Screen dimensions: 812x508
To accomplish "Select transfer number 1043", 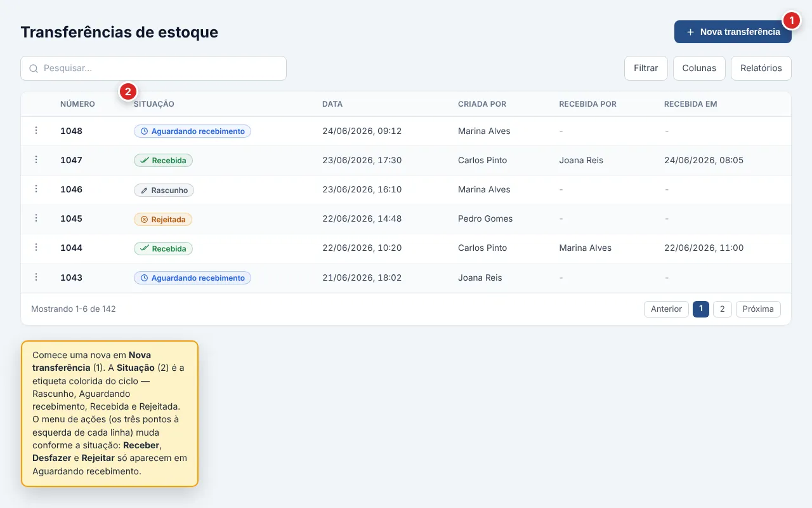I will [71, 277].
